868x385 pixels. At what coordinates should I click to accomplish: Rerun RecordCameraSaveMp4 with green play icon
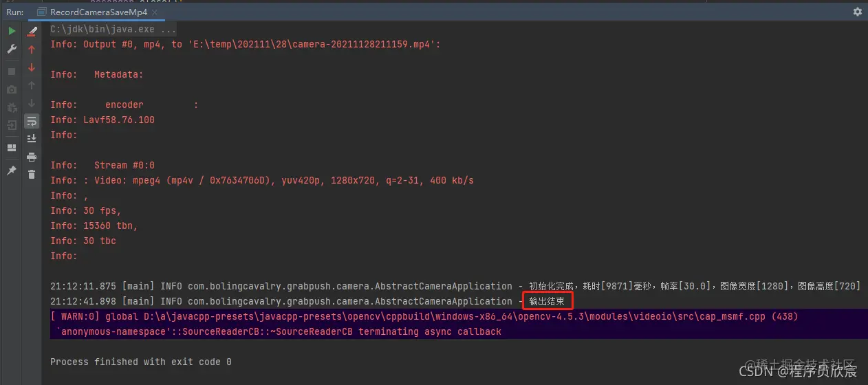click(x=12, y=31)
